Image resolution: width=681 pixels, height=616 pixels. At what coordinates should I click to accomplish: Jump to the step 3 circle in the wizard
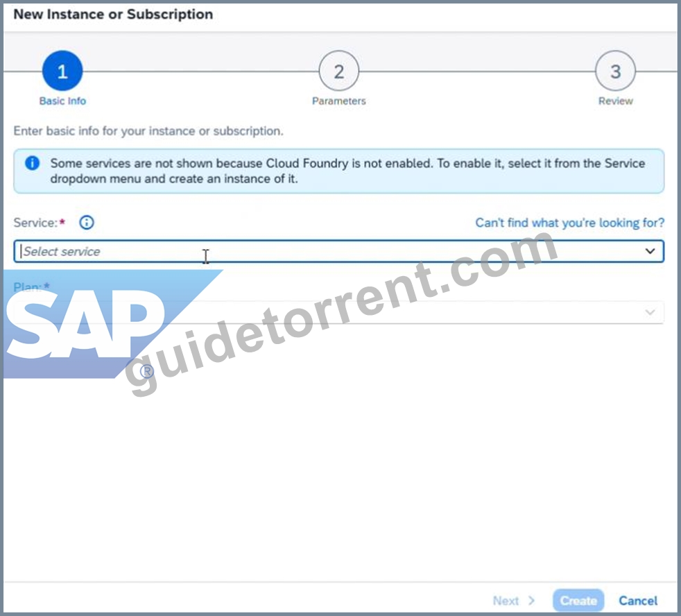point(615,71)
